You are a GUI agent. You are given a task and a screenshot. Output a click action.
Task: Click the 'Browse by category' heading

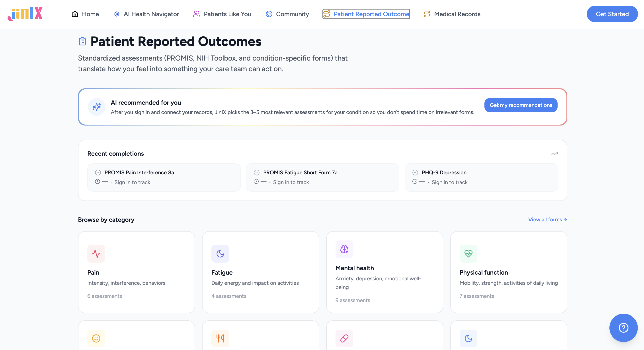pyautogui.click(x=106, y=220)
